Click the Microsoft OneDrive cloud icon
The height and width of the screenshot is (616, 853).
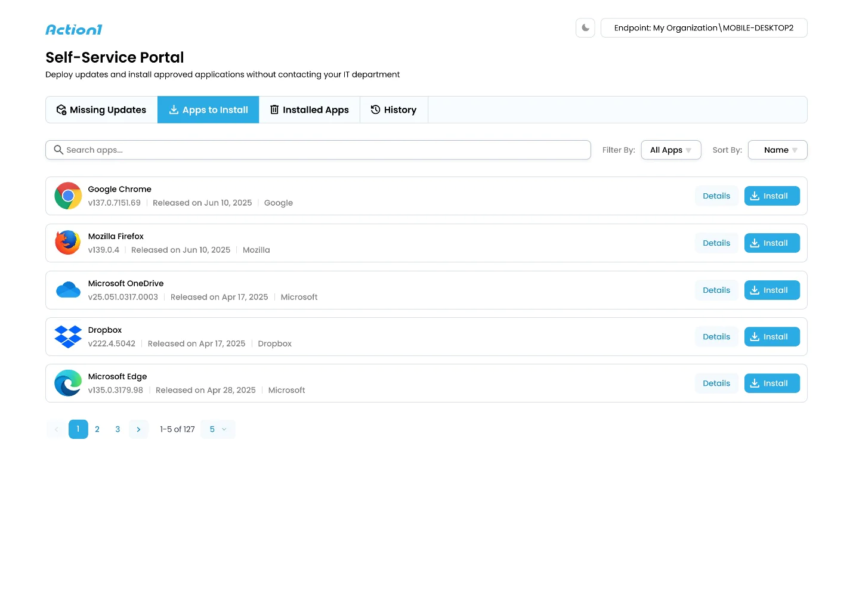pos(68,290)
